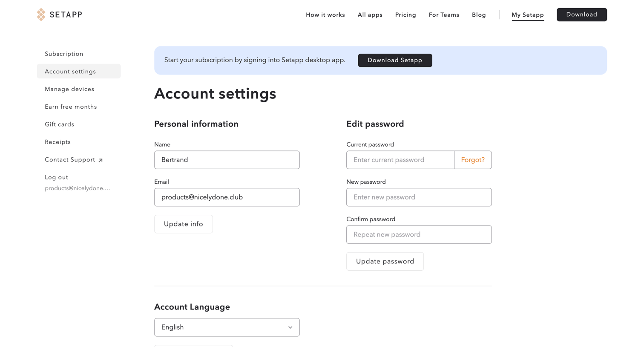Open Gift cards in sidebar
This screenshot has width=644, height=347.
click(x=60, y=124)
